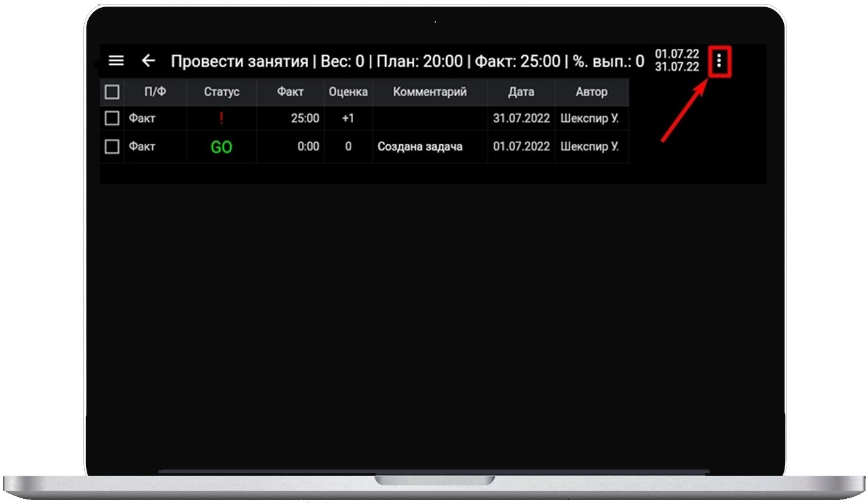
Task: Sort by the Дата column header
Action: 521,92
